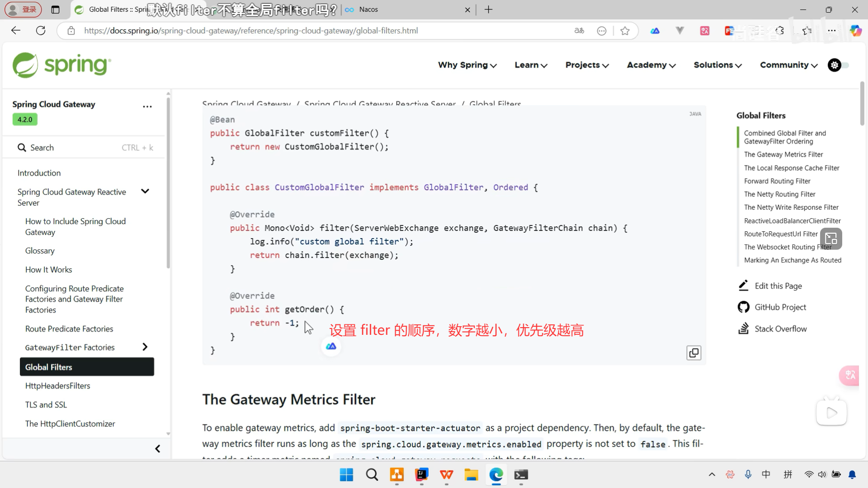
Task: Select HttpHeadersFilters in sidebar navigation
Action: click(57, 386)
